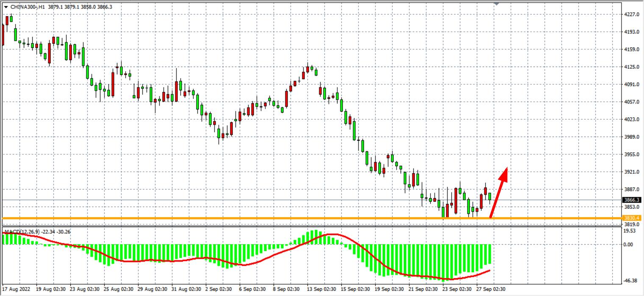Click the 3921.0 price scale label
The height and width of the screenshot is (296, 644).
click(x=631, y=172)
